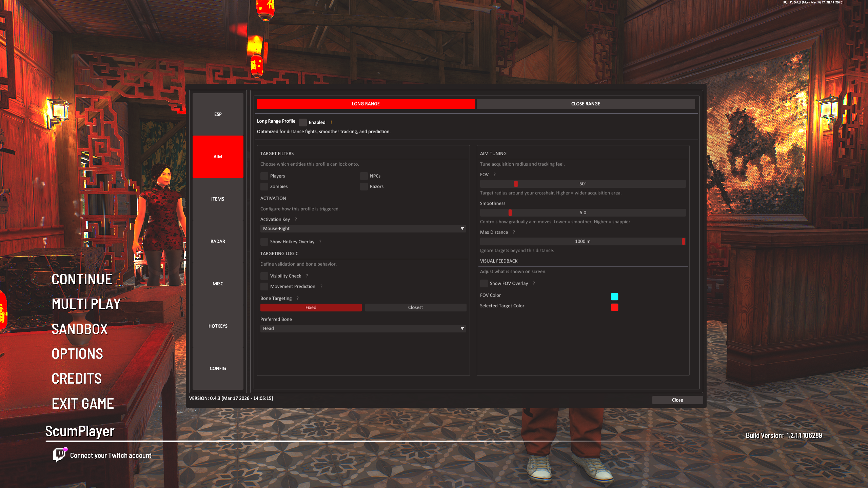The image size is (868, 488).
Task: Select Closest bone targeting mode
Action: coord(415,307)
